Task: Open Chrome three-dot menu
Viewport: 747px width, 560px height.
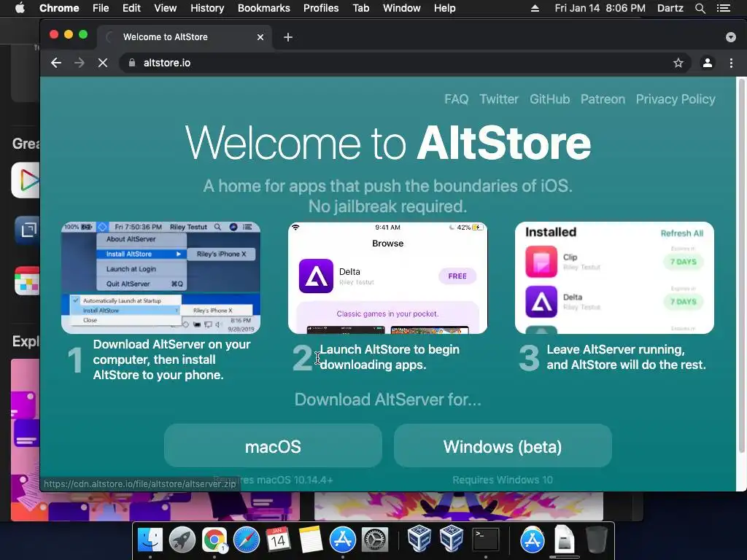Action: [731, 63]
